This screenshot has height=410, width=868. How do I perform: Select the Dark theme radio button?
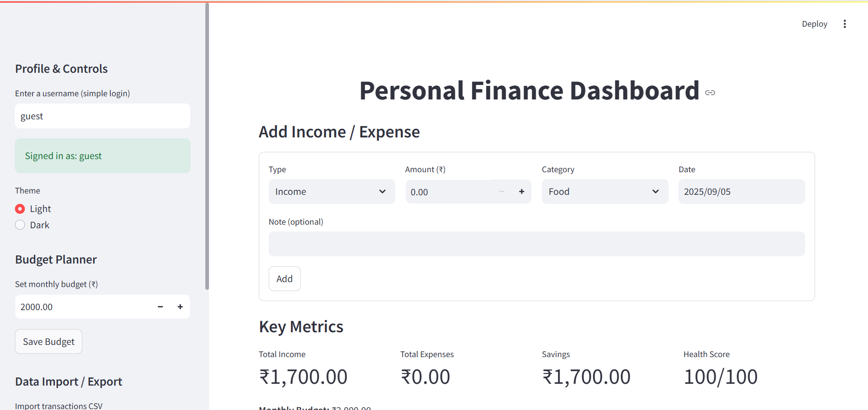tap(20, 225)
